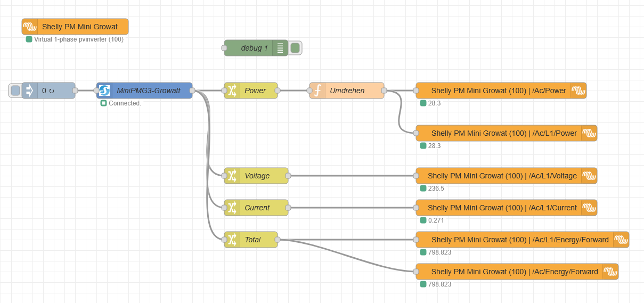
Task: Click the function icon on the Umdrehen node
Action: coord(317,91)
